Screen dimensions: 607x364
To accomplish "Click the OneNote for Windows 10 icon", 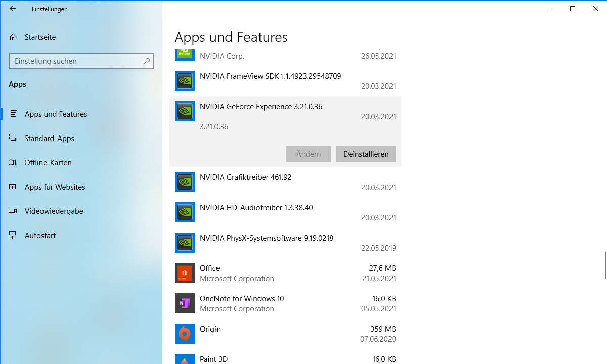I will point(185,303).
